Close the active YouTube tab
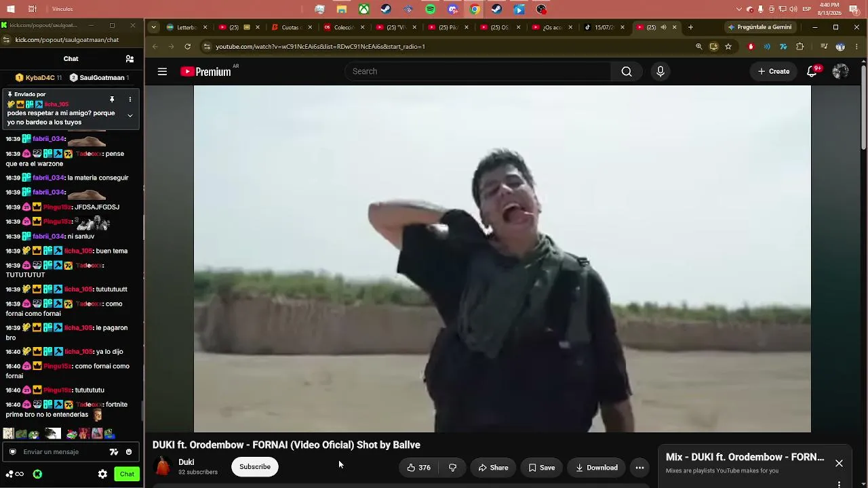Image resolution: width=868 pixels, height=488 pixels. tap(674, 27)
